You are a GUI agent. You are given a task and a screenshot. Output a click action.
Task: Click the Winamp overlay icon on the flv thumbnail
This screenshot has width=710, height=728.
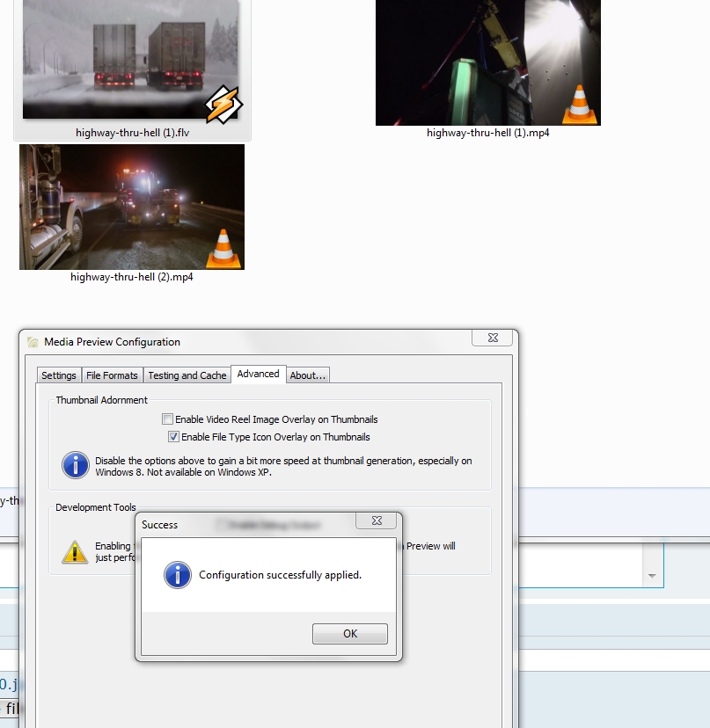223,104
